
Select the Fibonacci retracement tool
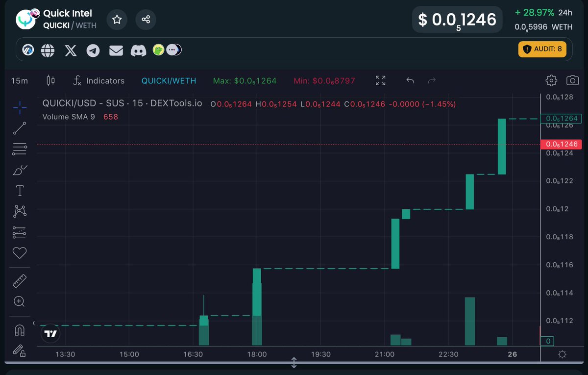pyautogui.click(x=20, y=149)
